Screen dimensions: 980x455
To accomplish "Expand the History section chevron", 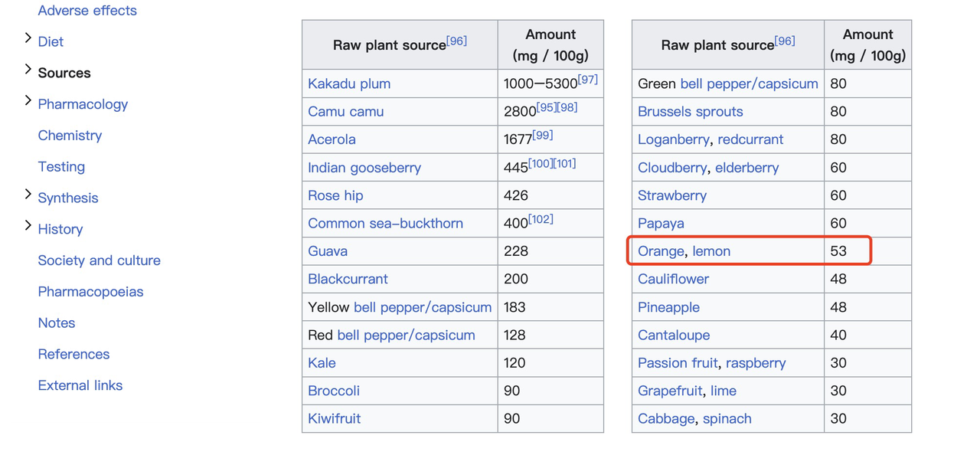I will [x=28, y=226].
